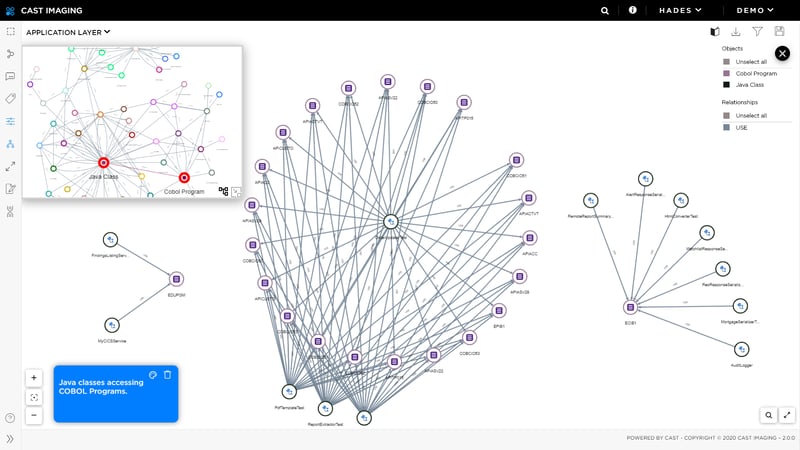Expand the left sidebar with double chevron

coord(10,438)
